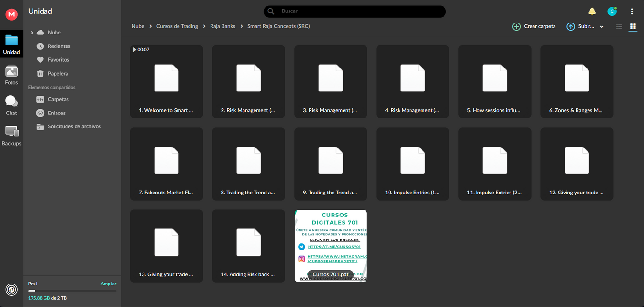Screen dimensions: 644x307
Task: Click the storage usage progress bar
Action: 72,291
